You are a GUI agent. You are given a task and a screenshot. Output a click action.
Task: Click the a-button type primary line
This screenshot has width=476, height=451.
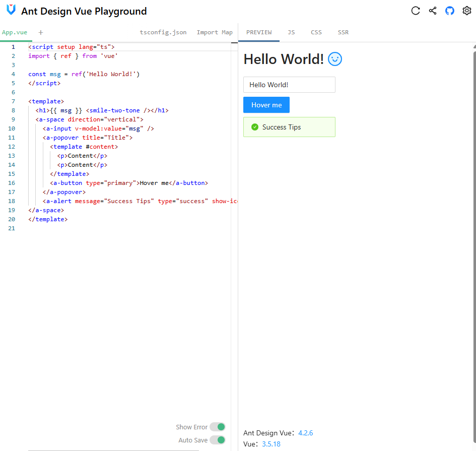click(129, 183)
